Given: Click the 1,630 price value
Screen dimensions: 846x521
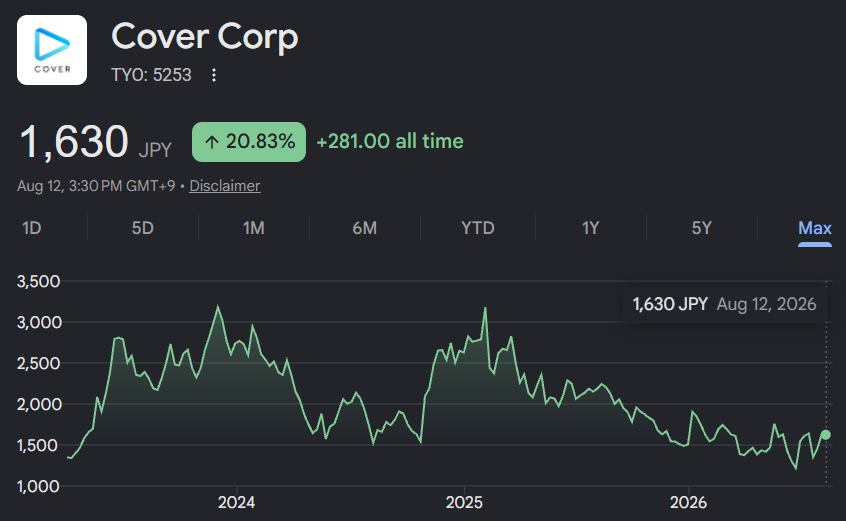Looking at the screenshot, I should (74, 142).
